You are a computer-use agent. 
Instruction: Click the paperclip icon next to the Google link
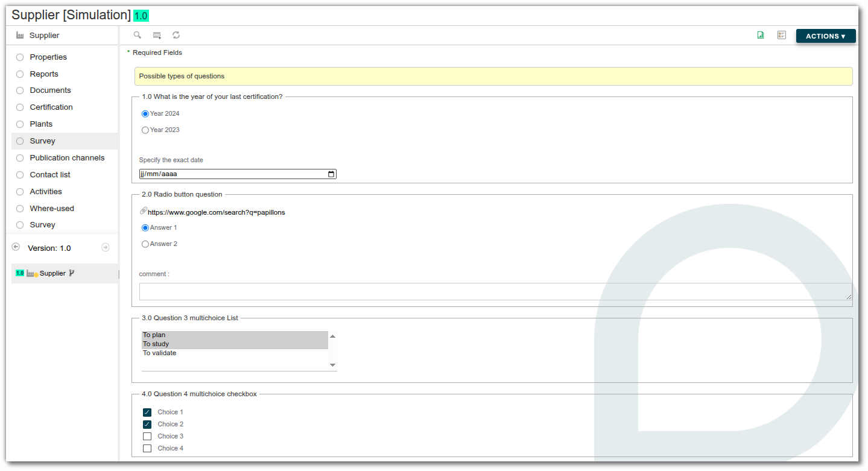143,211
